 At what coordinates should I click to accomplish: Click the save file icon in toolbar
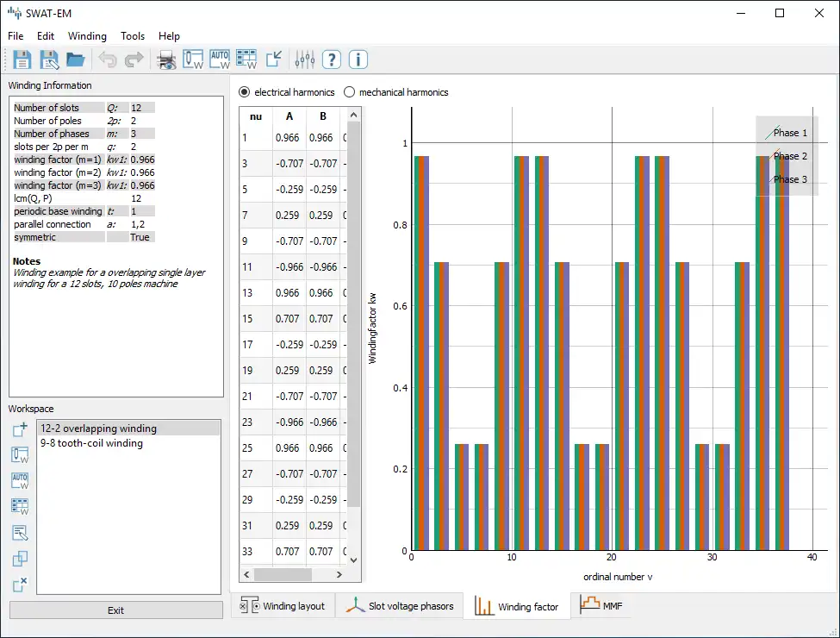22,59
